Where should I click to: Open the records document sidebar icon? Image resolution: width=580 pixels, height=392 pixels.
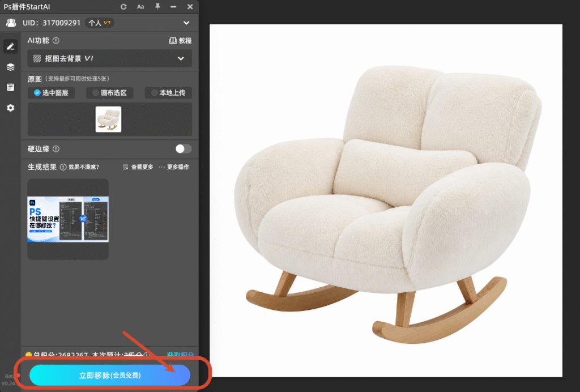click(x=11, y=87)
